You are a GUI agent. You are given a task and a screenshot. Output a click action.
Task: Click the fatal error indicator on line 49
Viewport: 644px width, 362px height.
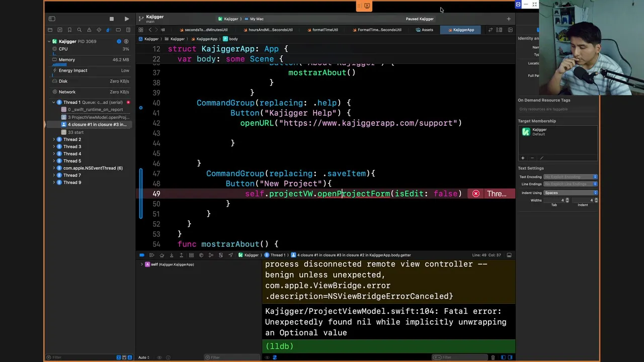pos(475,194)
